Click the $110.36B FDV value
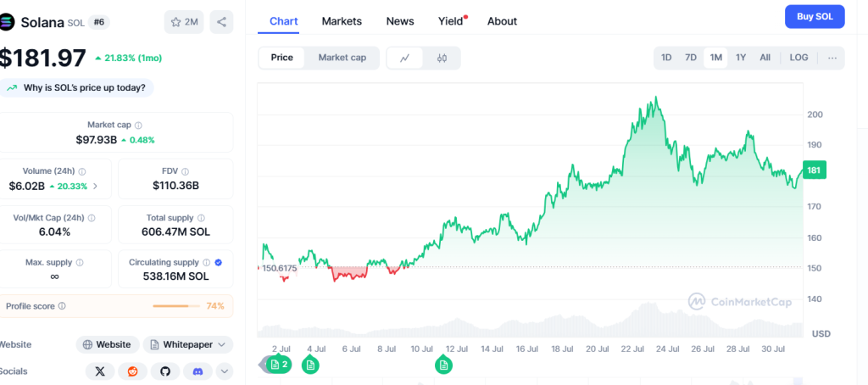 (175, 186)
